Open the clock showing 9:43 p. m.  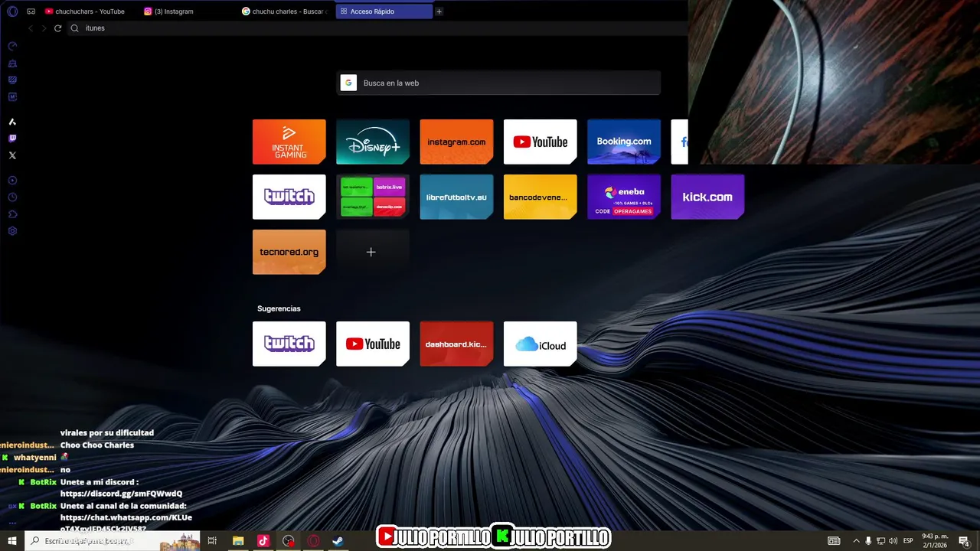click(x=935, y=541)
